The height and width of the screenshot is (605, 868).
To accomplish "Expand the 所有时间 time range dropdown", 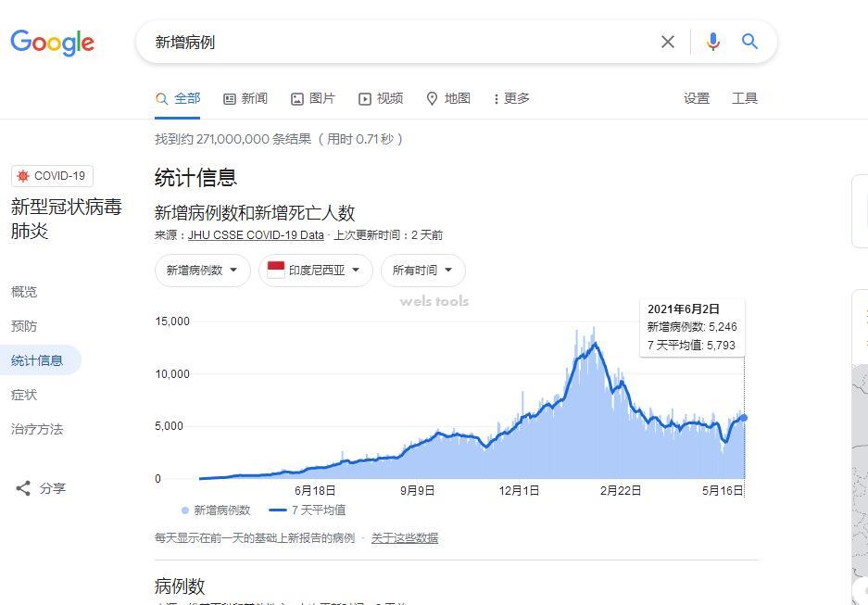I will pos(423,271).
